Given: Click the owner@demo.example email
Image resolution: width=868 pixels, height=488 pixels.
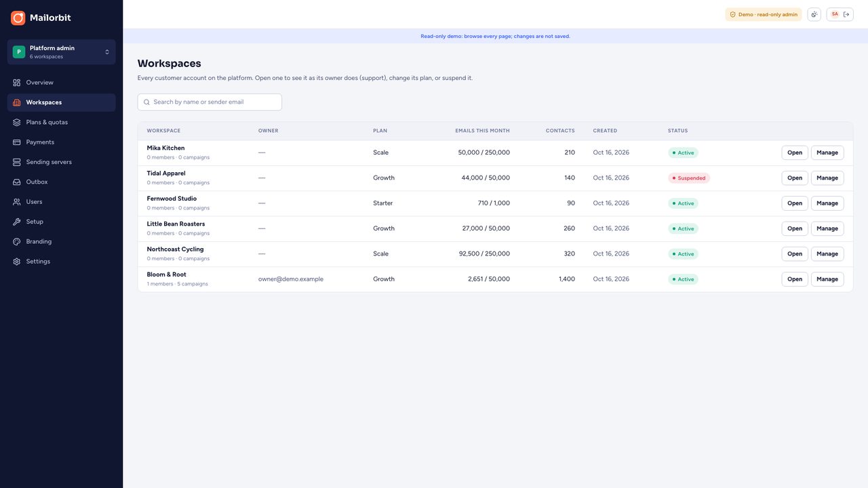Looking at the screenshot, I should pyautogui.click(x=291, y=279).
